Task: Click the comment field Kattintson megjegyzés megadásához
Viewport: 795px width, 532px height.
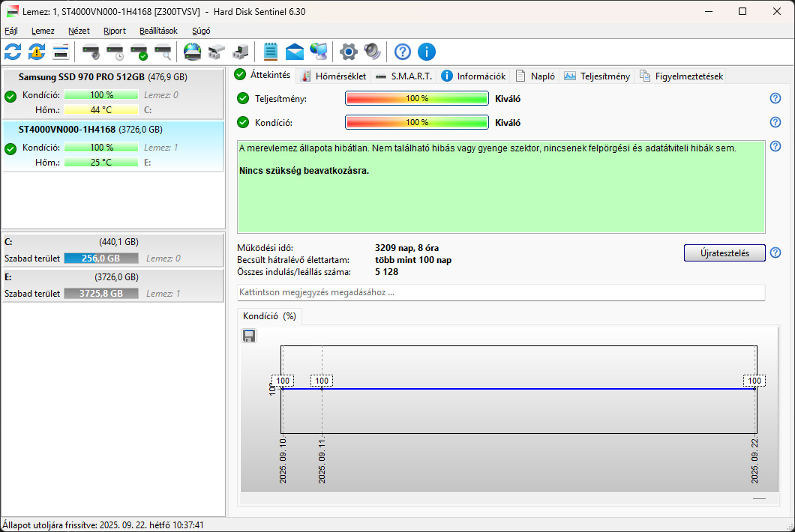Action: click(x=501, y=292)
